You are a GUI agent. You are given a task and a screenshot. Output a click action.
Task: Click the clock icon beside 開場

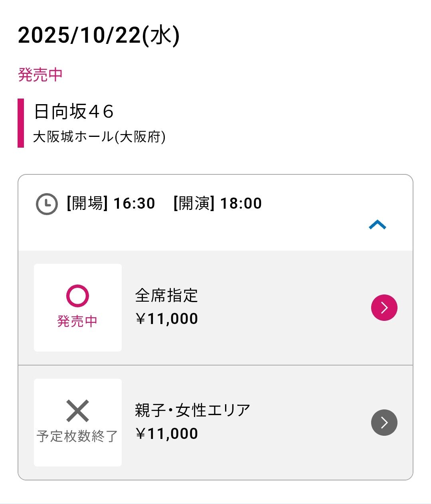pyautogui.click(x=47, y=204)
